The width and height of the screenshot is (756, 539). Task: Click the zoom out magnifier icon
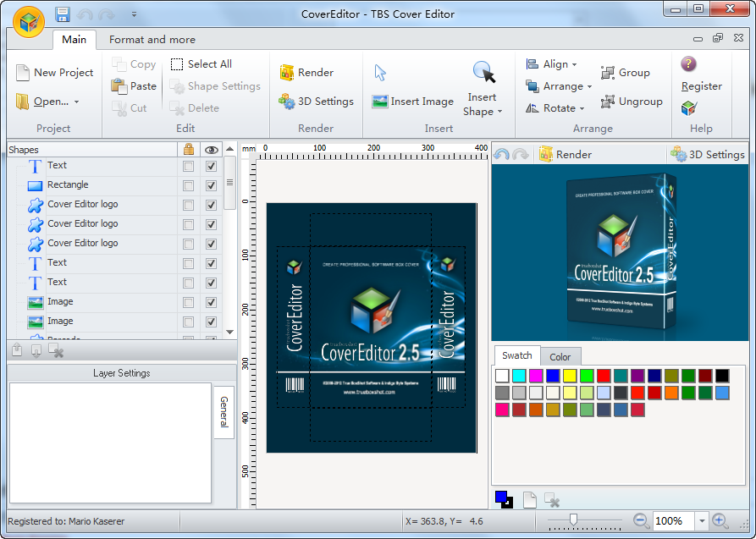pyautogui.click(x=641, y=521)
